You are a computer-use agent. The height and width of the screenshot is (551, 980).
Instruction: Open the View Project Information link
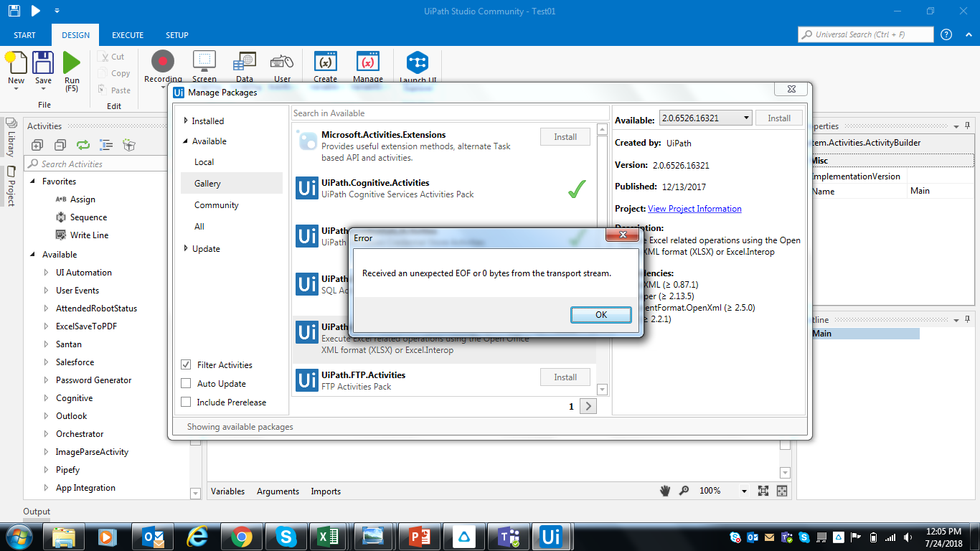[x=694, y=209]
